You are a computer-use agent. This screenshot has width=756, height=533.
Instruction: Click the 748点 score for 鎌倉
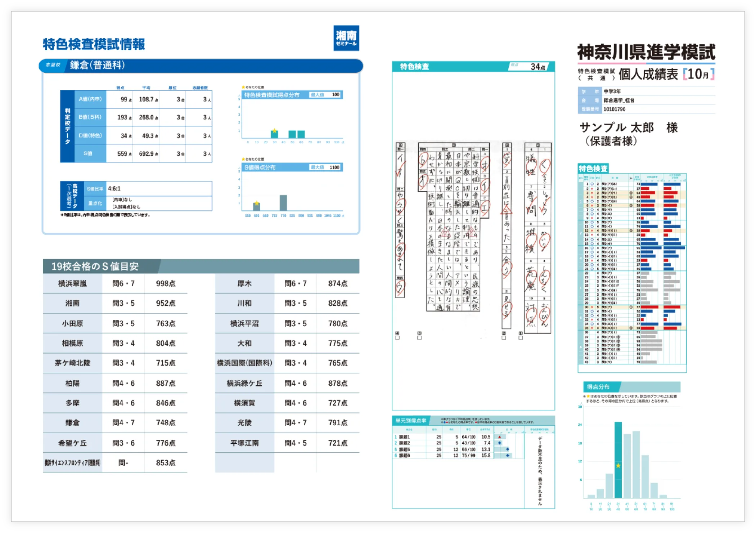166,423
